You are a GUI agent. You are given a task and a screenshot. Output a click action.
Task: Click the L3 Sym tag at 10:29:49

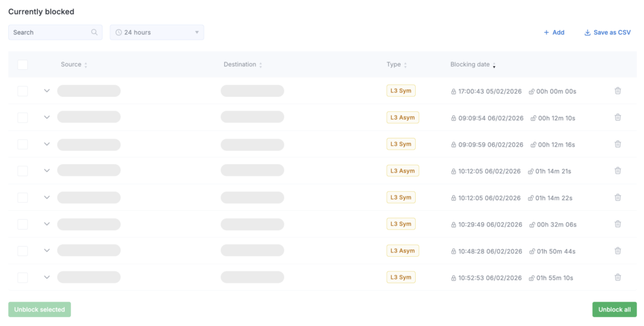click(401, 224)
